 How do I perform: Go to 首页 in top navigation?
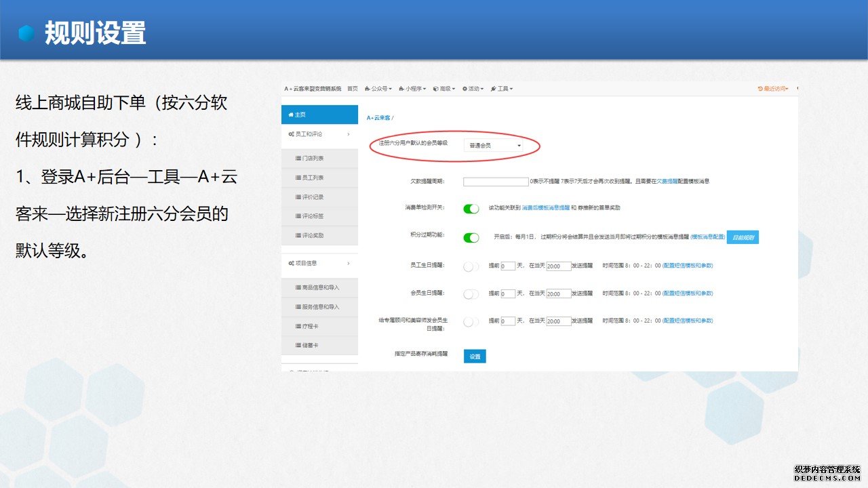click(x=353, y=89)
